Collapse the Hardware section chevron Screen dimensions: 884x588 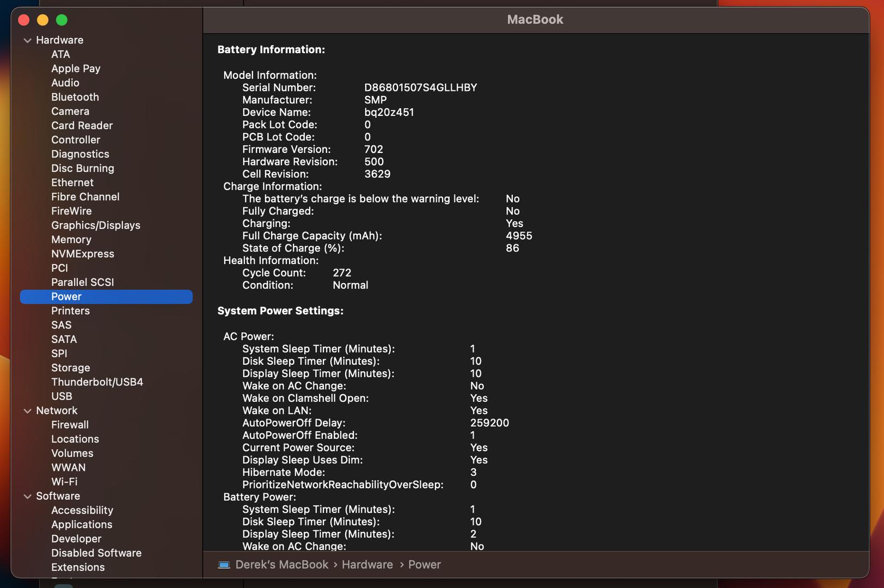pos(27,40)
